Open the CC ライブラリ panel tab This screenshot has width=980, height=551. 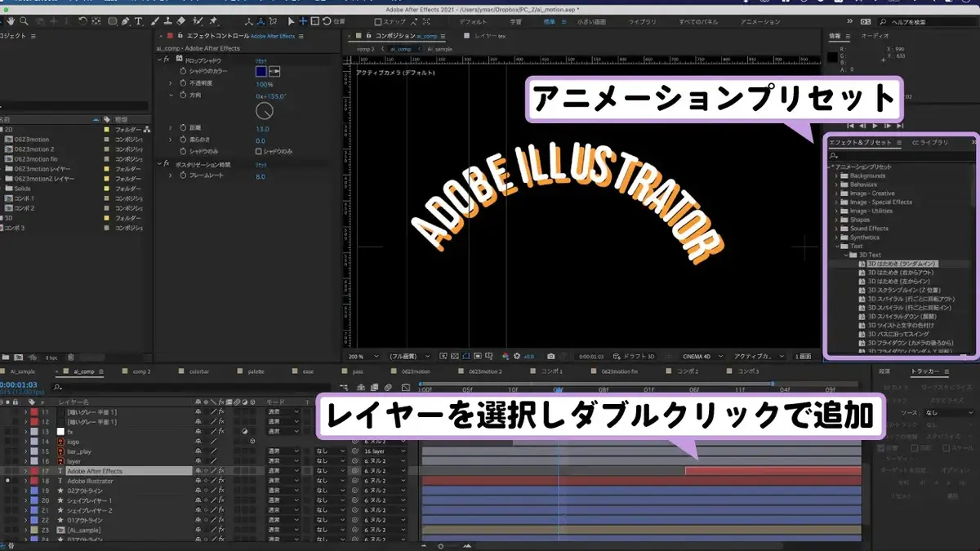coord(930,143)
